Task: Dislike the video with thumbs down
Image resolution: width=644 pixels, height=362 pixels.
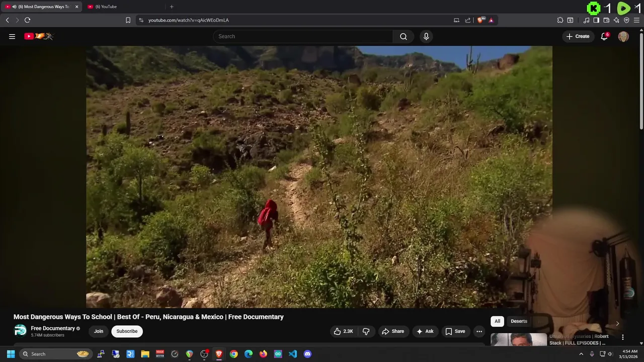Action: [366, 331]
